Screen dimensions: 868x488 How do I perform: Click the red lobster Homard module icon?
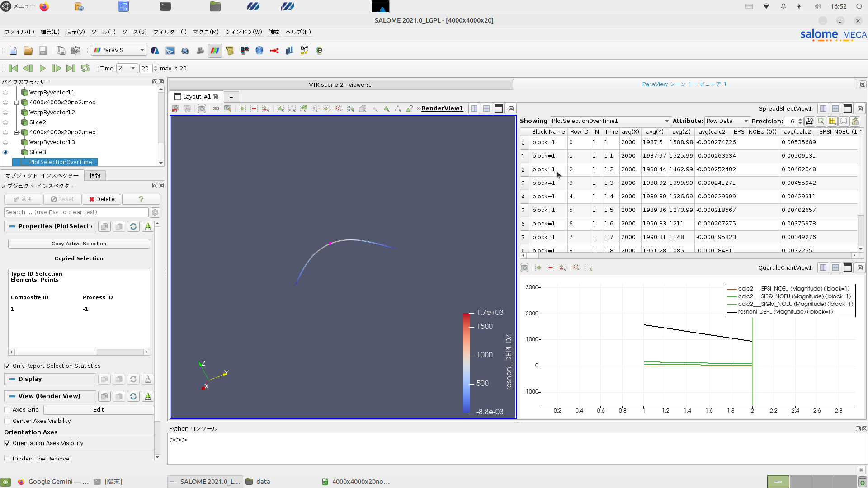pos(274,51)
